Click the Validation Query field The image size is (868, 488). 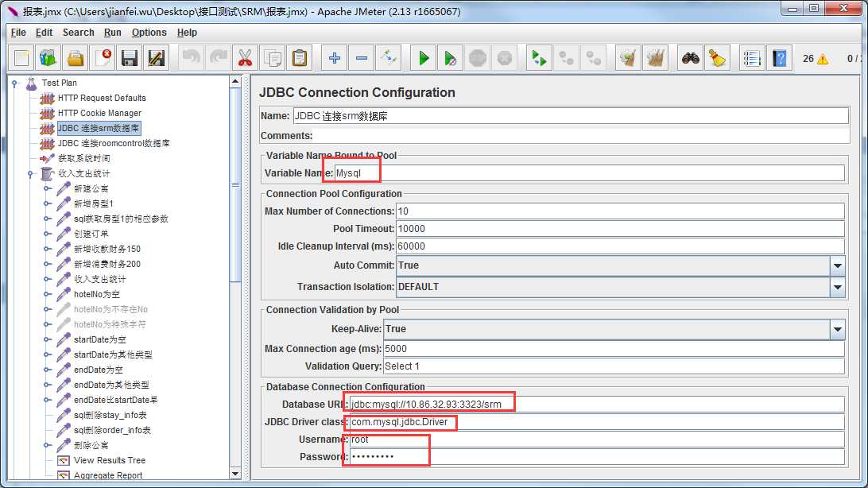coord(614,366)
